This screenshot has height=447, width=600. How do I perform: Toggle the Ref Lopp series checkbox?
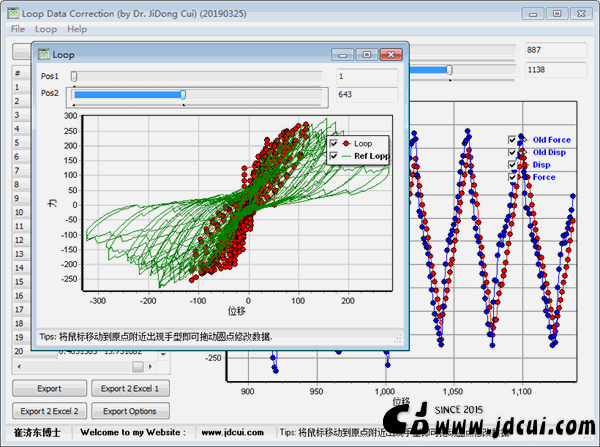[x=334, y=156]
